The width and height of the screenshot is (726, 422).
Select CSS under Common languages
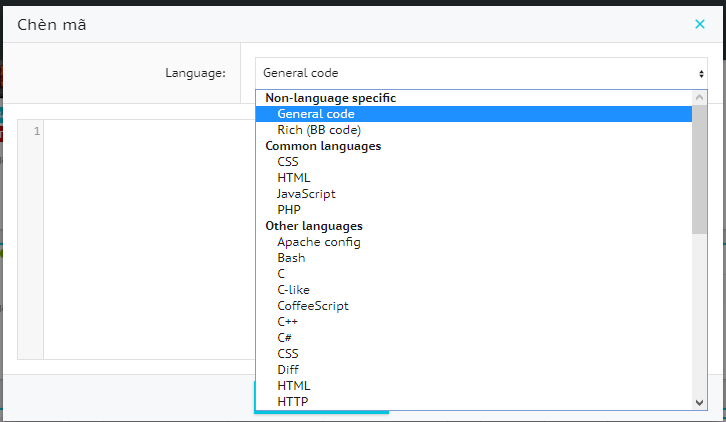click(288, 162)
